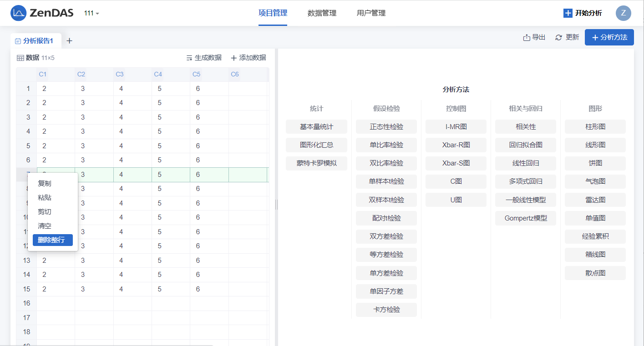Choose 清空 in the context menu
Image resolution: width=644 pixels, height=346 pixels.
click(x=45, y=226)
